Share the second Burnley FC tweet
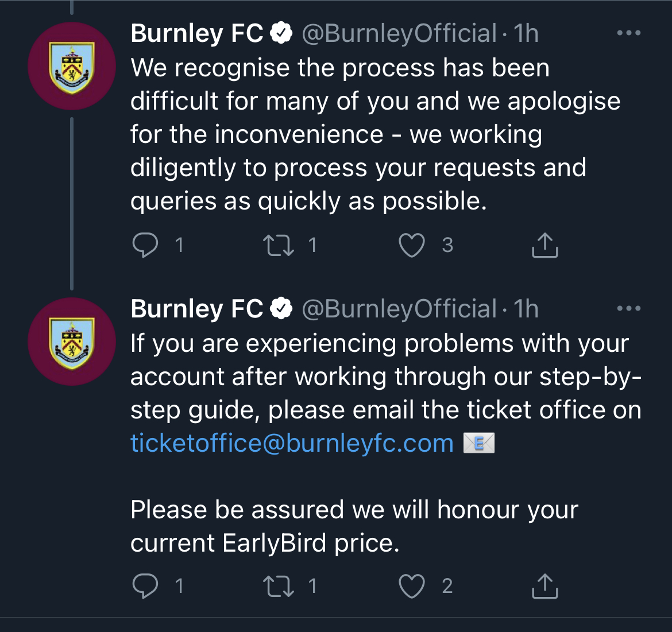 point(544,587)
